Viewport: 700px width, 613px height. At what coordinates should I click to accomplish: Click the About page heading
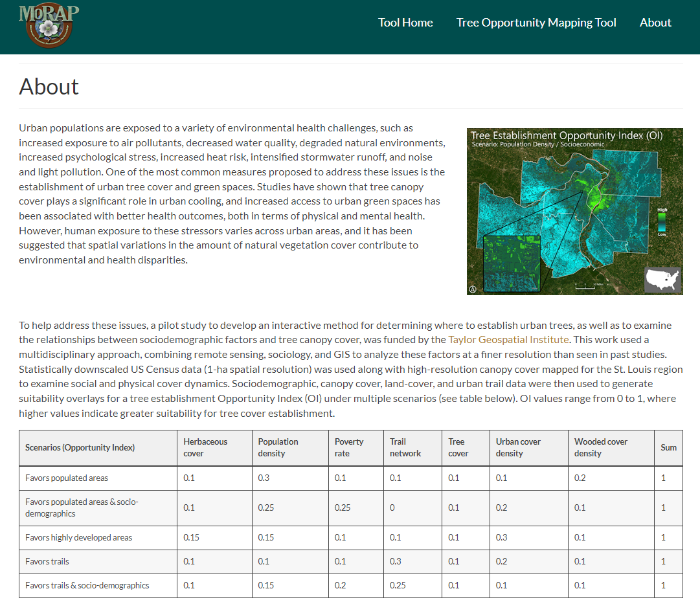point(49,87)
